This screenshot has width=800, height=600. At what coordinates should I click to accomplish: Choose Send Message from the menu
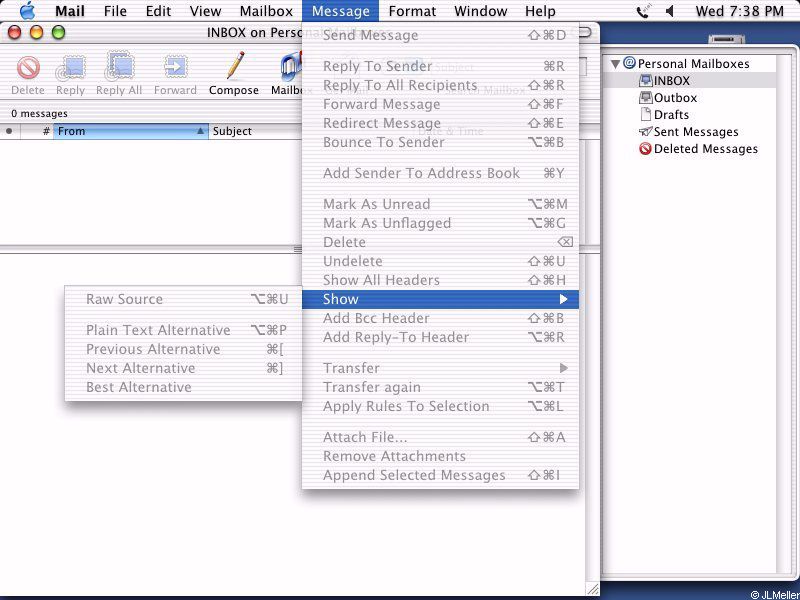coord(440,35)
